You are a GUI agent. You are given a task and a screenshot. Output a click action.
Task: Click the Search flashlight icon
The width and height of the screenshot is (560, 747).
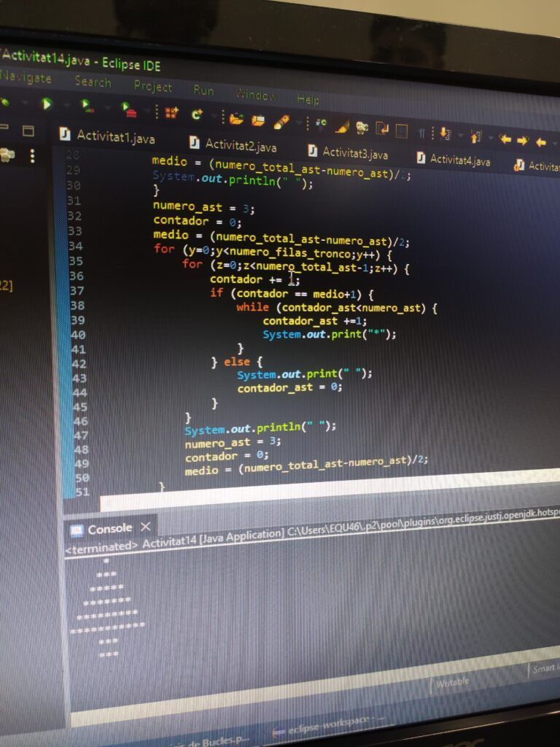coord(281,123)
